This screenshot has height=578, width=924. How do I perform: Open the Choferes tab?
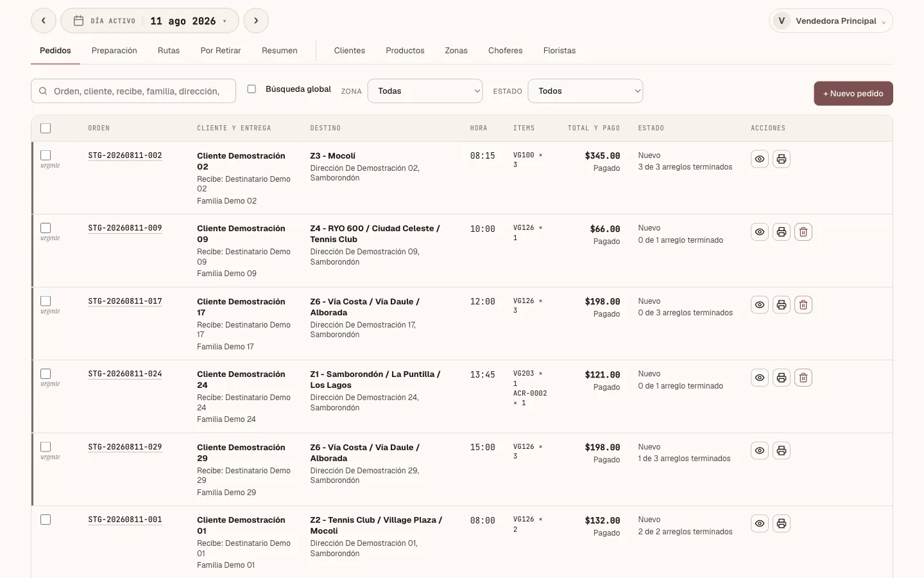(506, 51)
